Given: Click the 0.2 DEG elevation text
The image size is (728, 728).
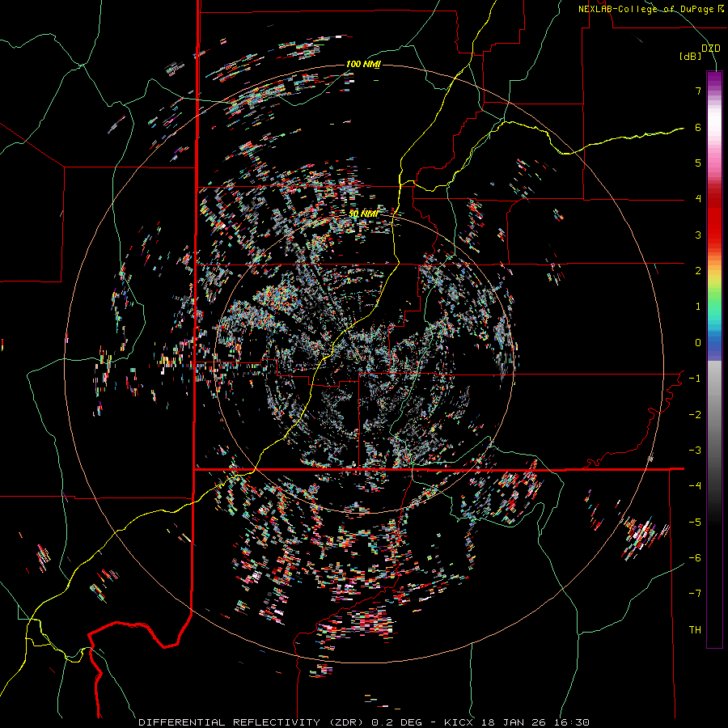Looking at the screenshot, I should tap(396, 722).
